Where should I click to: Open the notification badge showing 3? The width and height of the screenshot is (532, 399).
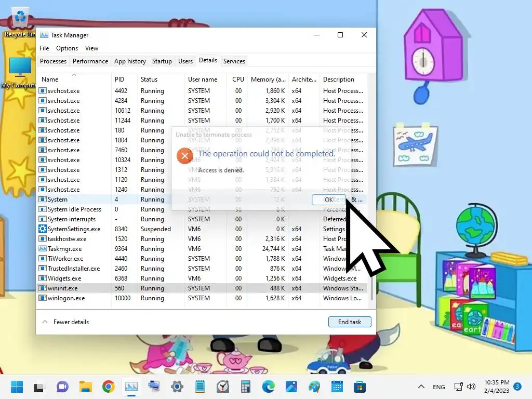(517, 387)
